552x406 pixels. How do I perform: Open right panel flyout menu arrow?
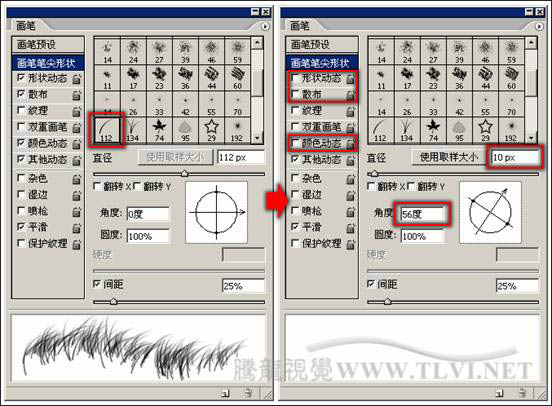pos(539,26)
